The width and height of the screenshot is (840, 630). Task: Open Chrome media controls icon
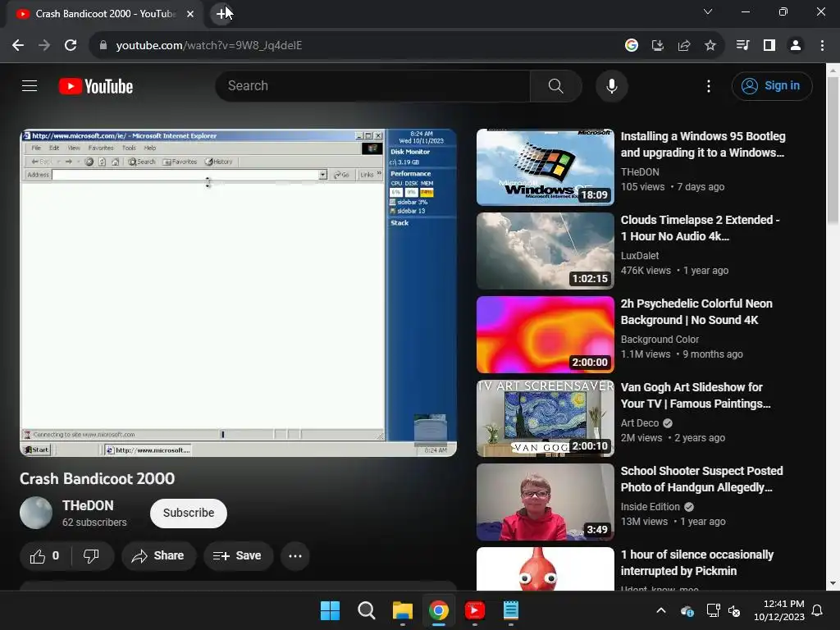(x=742, y=46)
